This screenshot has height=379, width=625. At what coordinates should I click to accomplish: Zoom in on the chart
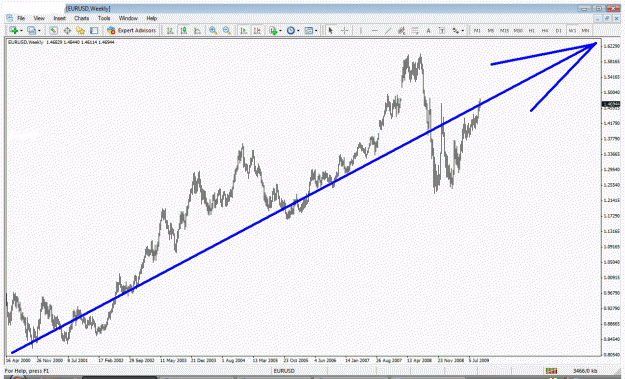point(213,30)
